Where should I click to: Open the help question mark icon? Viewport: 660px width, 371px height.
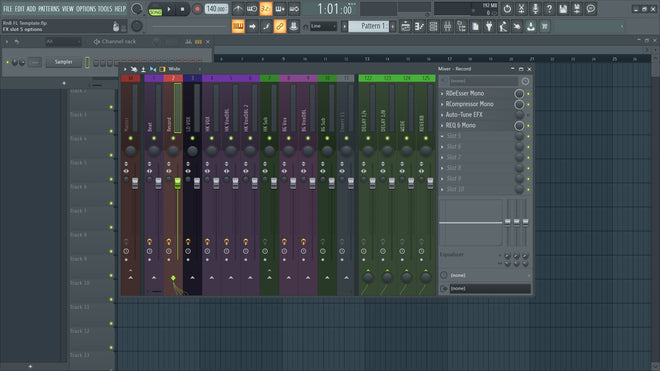click(549, 9)
